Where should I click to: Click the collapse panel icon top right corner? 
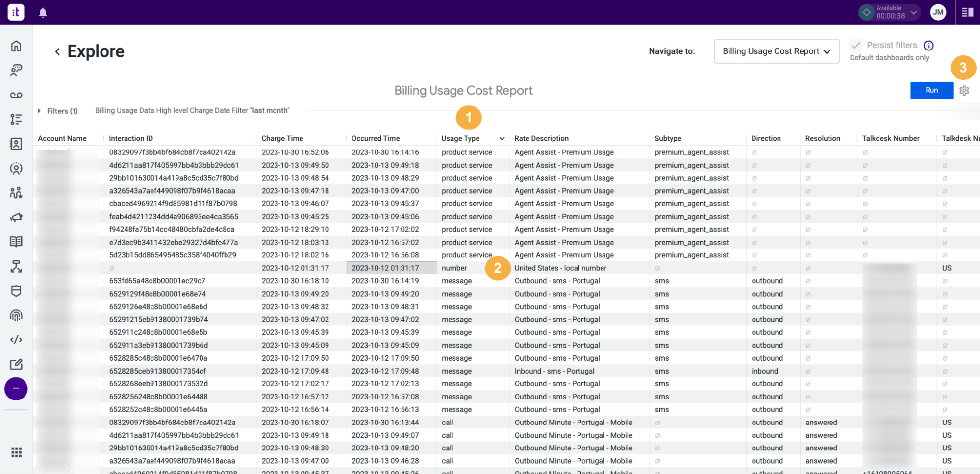click(x=968, y=12)
